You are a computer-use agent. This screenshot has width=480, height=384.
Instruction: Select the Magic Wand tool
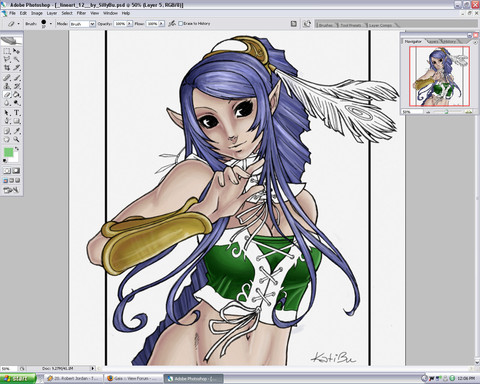coord(16,59)
